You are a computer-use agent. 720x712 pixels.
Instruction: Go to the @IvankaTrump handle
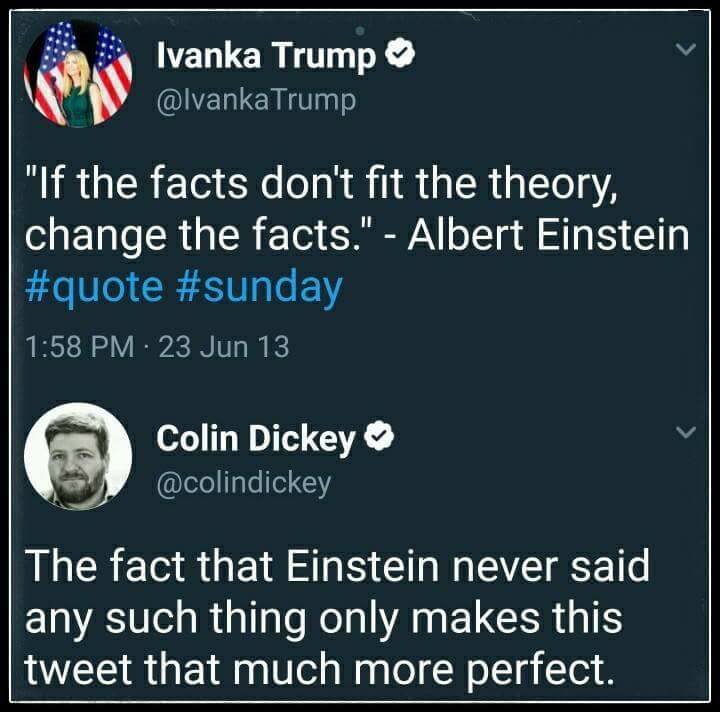[256, 100]
